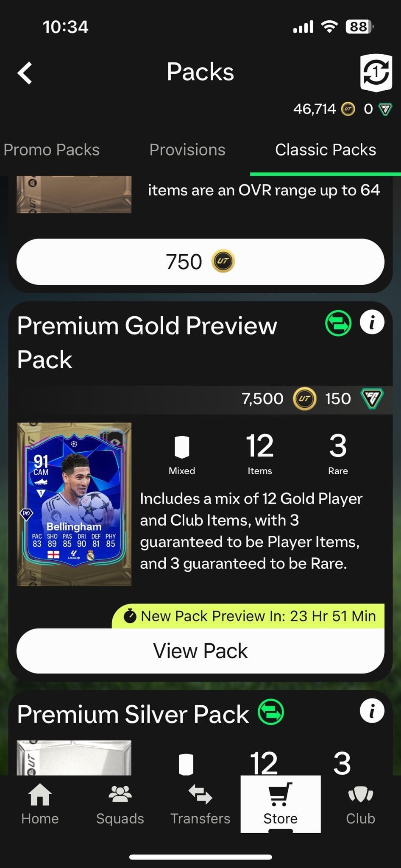Open the Season 1 badge icon

(x=376, y=72)
